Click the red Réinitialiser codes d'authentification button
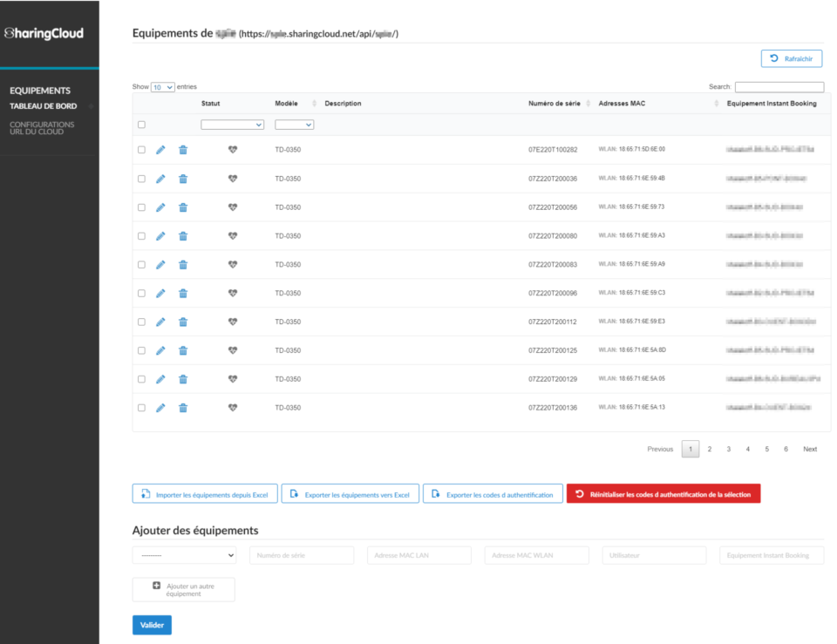Viewport: 837px width, 644px height. tap(663, 494)
